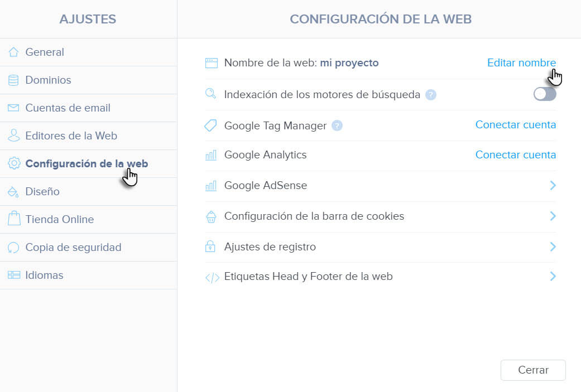The height and width of the screenshot is (392, 581).
Task: Select Configuración de la web menu item
Action: (88, 163)
